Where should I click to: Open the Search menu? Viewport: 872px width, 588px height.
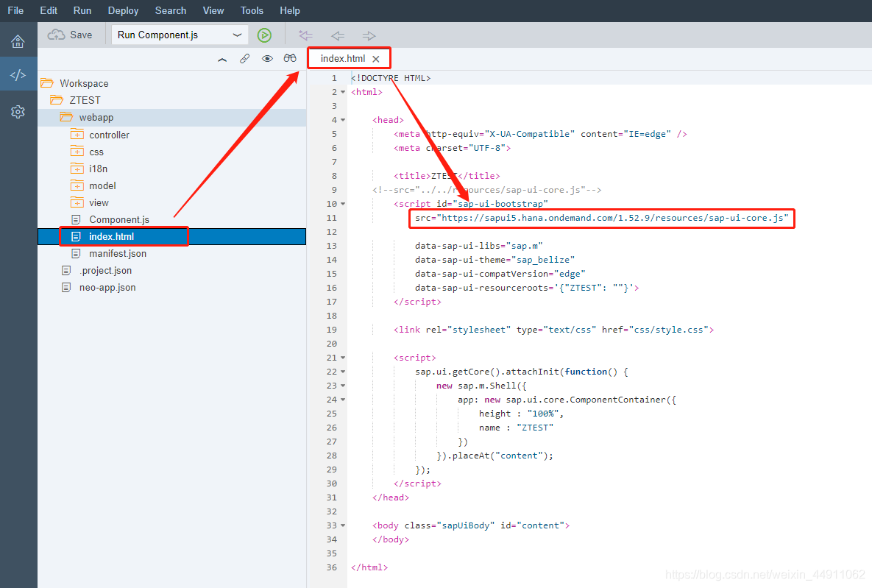[171, 10]
